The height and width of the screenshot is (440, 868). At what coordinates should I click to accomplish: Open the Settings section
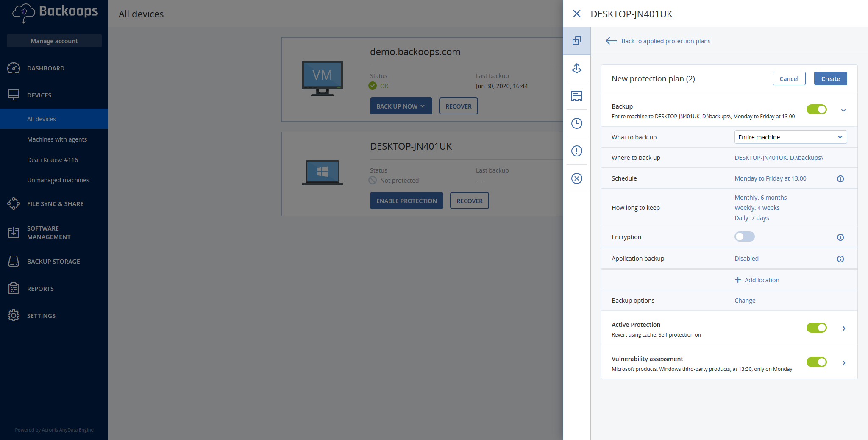click(x=54, y=315)
